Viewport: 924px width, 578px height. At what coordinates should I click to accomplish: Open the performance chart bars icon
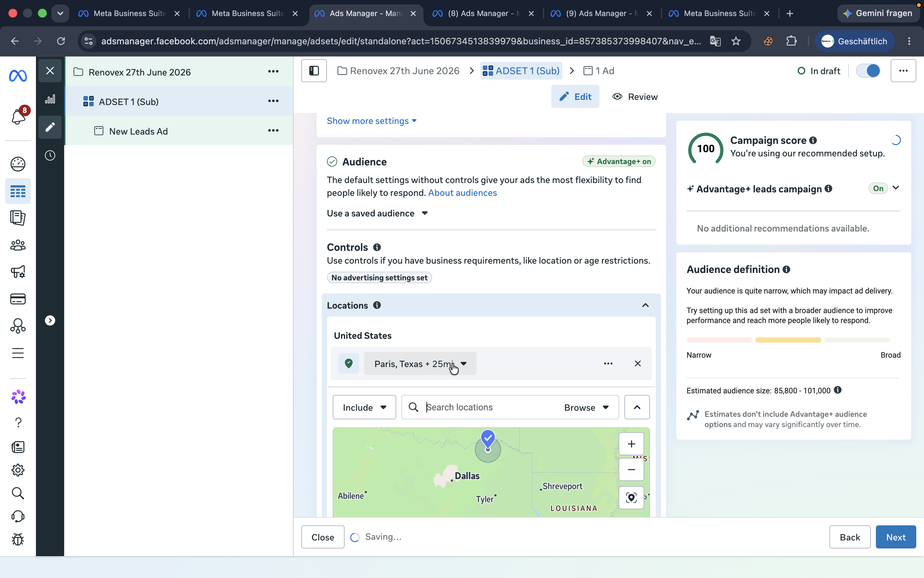50,100
